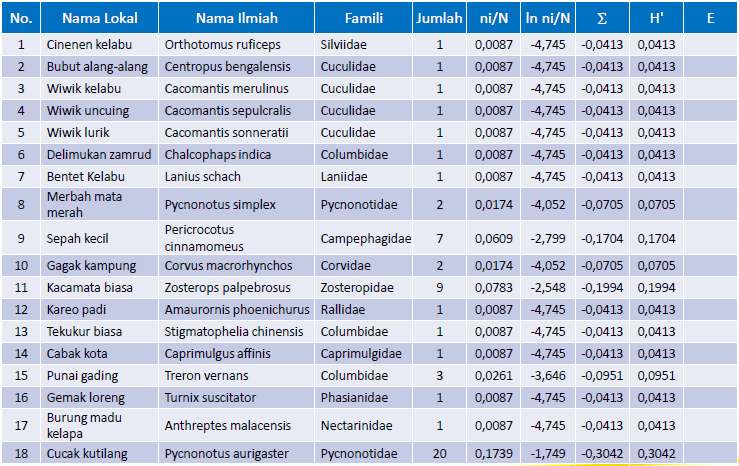Select the Σ column header
This screenshot has height=466, width=739.
tap(602, 19)
